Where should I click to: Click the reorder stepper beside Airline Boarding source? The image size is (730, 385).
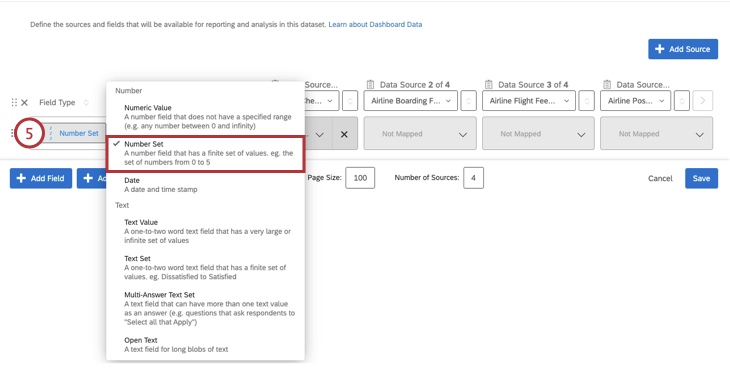pos(468,101)
